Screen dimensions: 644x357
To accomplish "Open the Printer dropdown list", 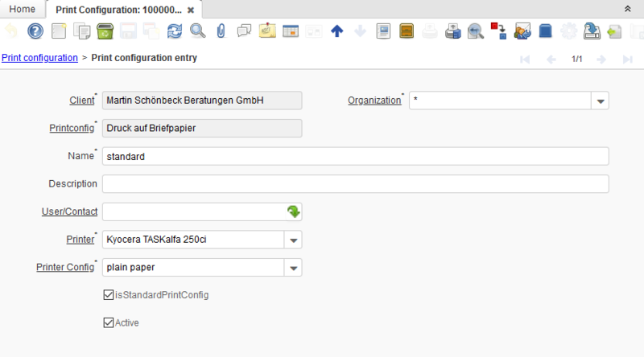I will point(293,240).
